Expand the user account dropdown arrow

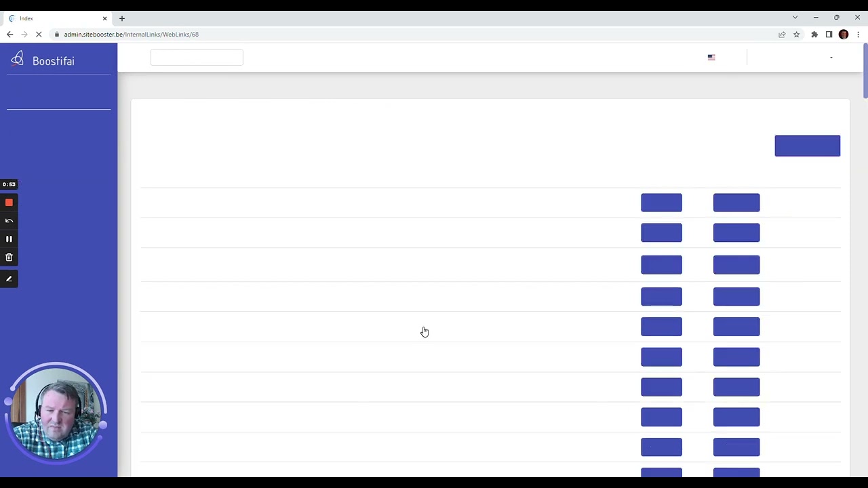[831, 58]
